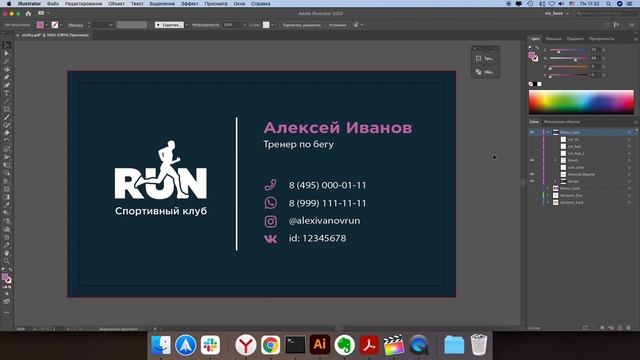Expand the fitness_back layer
This screenshot has height=360, width=640.
(x=548, y=188)
